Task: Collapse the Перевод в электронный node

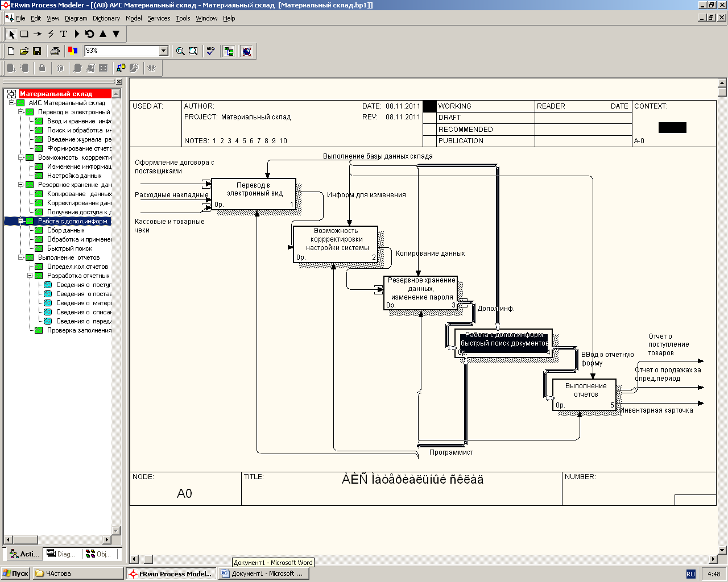Action: point(20,112)
